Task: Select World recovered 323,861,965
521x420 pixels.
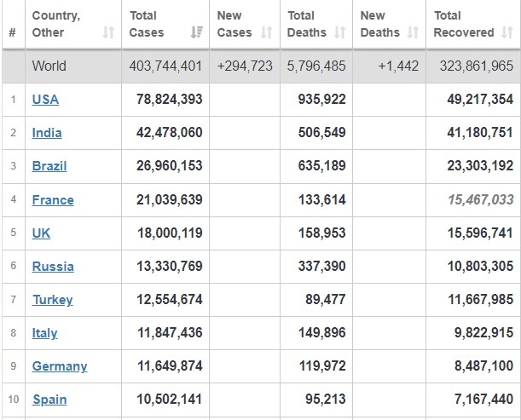Action: tap(477, 66)
